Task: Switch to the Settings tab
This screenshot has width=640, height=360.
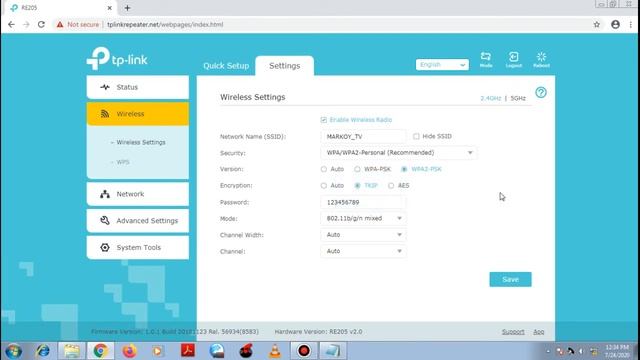Action: point(284,66)
